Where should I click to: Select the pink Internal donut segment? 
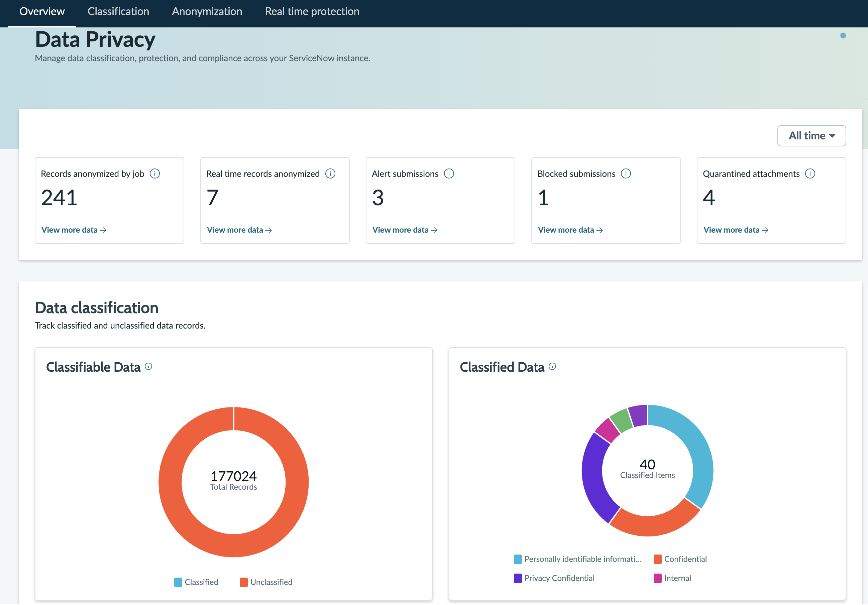(607, 431)
